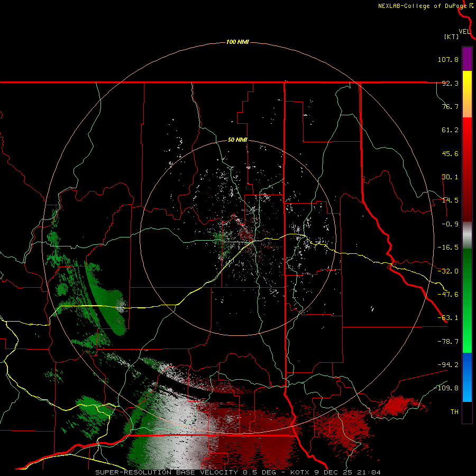Click the VEL legend title
Image resolution: width=476 pixels, height=476 pixels.
(x=464, y=32)
